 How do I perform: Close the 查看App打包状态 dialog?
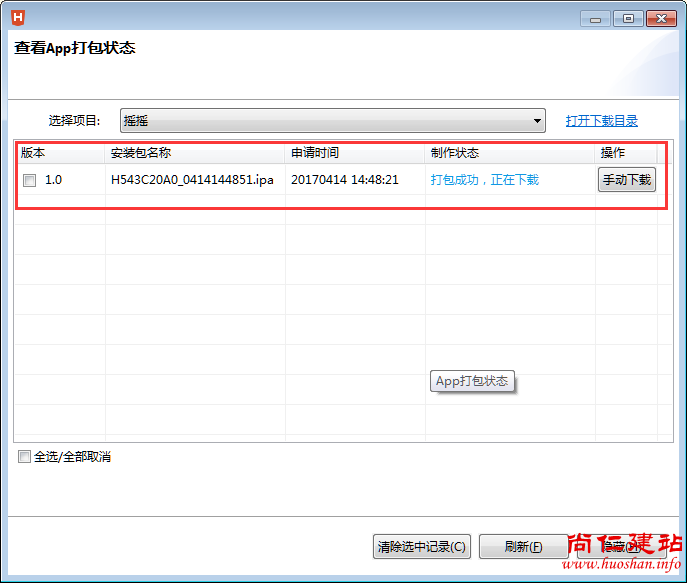point(661,18)
